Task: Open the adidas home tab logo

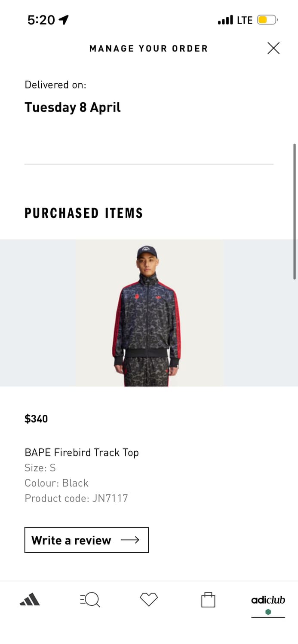Action: [x=30, y=599]
